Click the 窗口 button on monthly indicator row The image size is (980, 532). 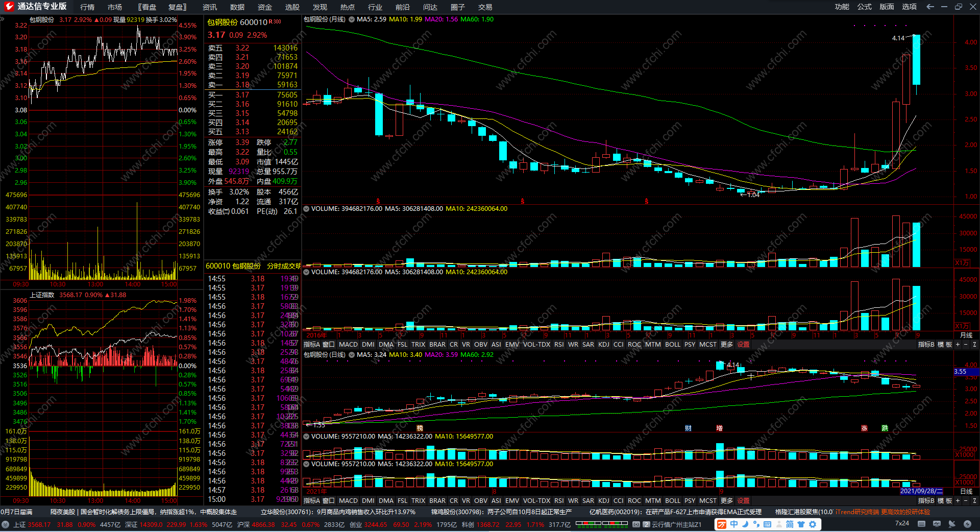(329, 345)
